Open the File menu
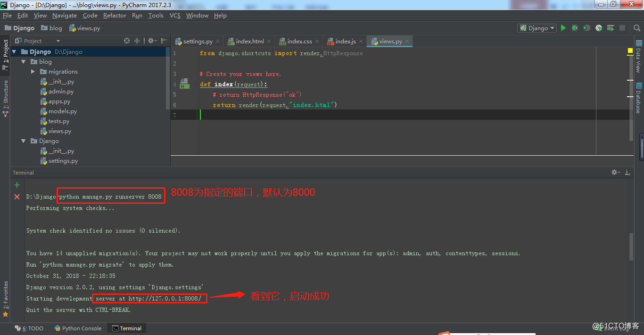Viewport: 644px width, 335px height. 7,16
